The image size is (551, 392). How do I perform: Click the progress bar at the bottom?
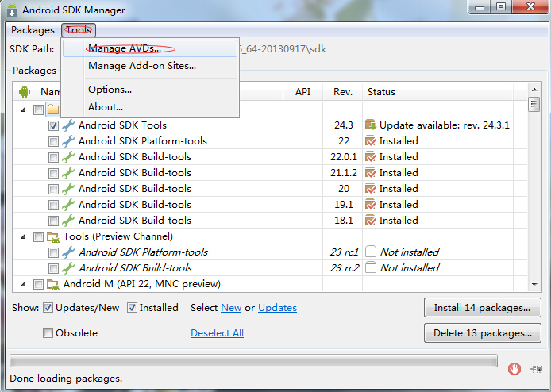tap(253, 361)
